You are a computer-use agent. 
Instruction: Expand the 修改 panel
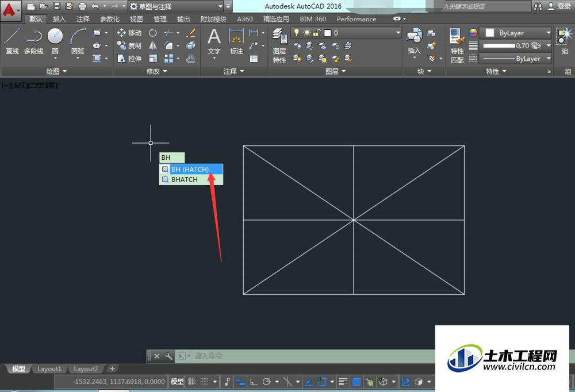(156, 71)
